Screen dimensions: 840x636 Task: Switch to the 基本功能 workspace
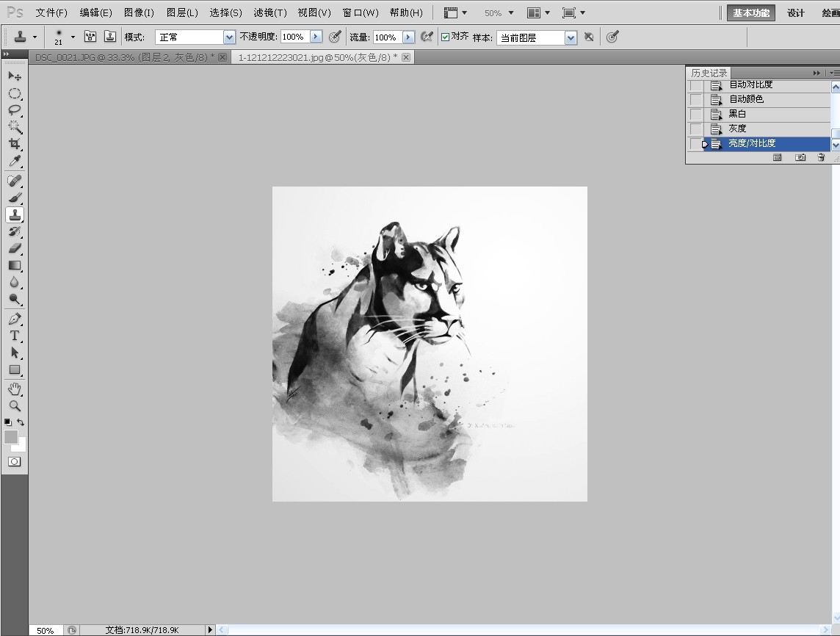(750, 13)
